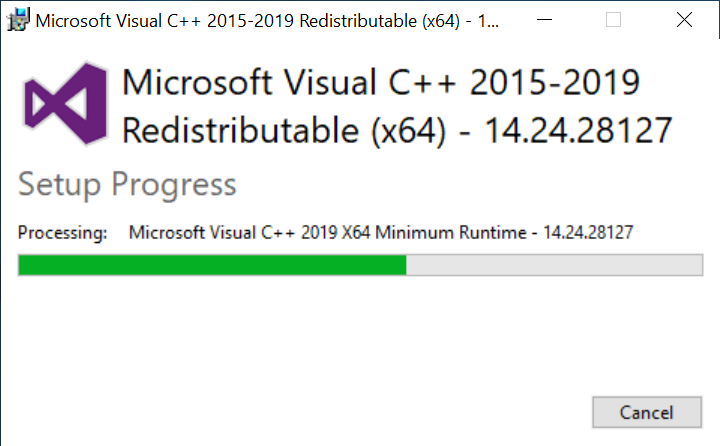Click version 14.24.28127 on the Processing line
Screen dimensions: 720x446
(588, 233)
